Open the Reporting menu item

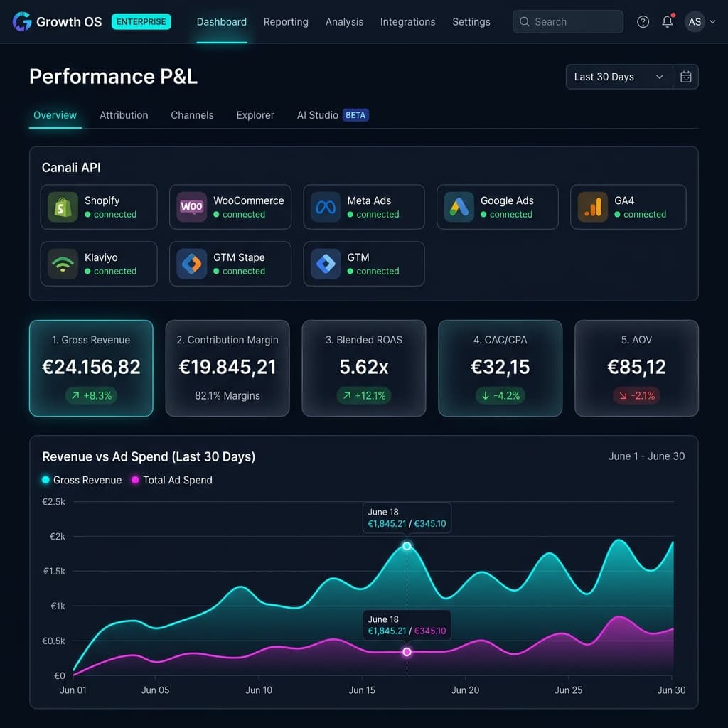click(x=286, y=22)
